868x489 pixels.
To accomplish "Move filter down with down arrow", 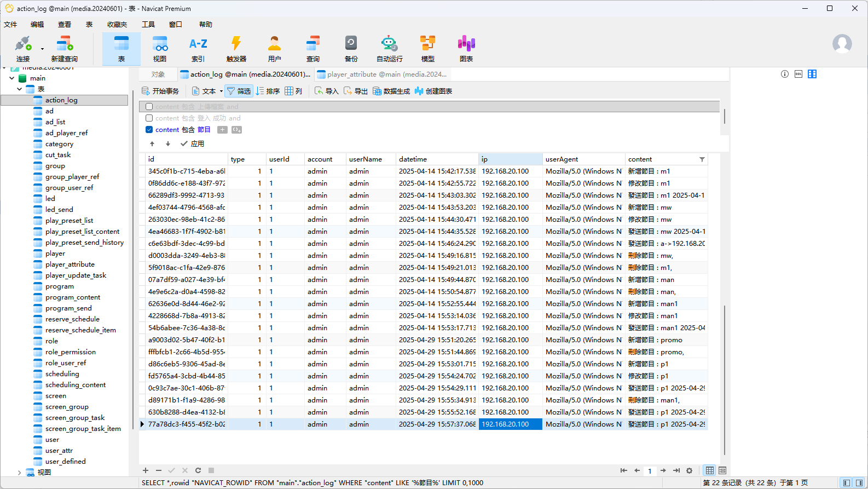I will (168, 143).
